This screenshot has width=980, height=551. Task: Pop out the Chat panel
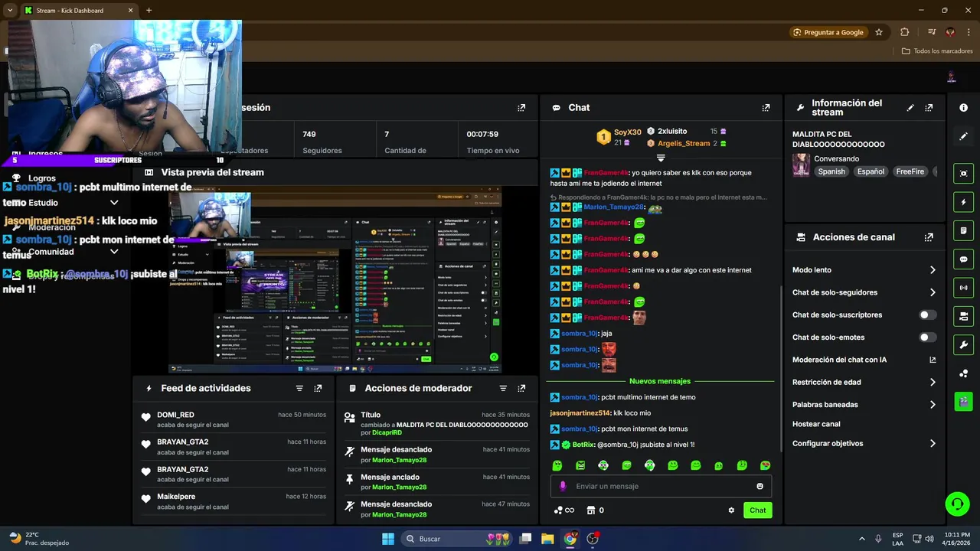tap(766, 108)
